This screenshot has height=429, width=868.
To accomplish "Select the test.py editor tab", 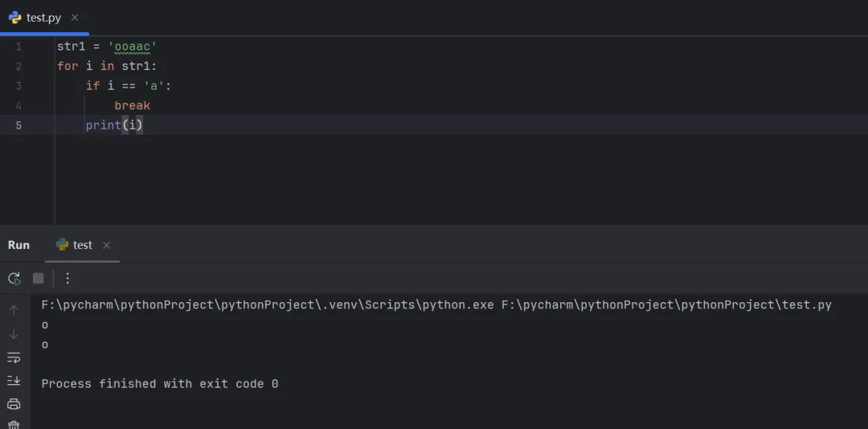I will 43,18.
